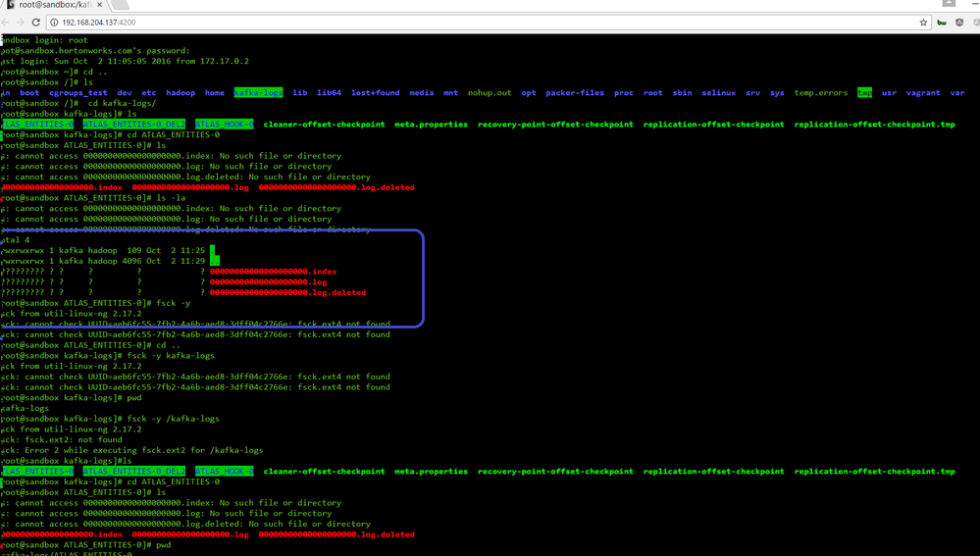This screenshot has height=556, width=980.
Task: Select the sandbox.hortonworks.com's password line
Action: pyautogui.click(x=95, y=51)
